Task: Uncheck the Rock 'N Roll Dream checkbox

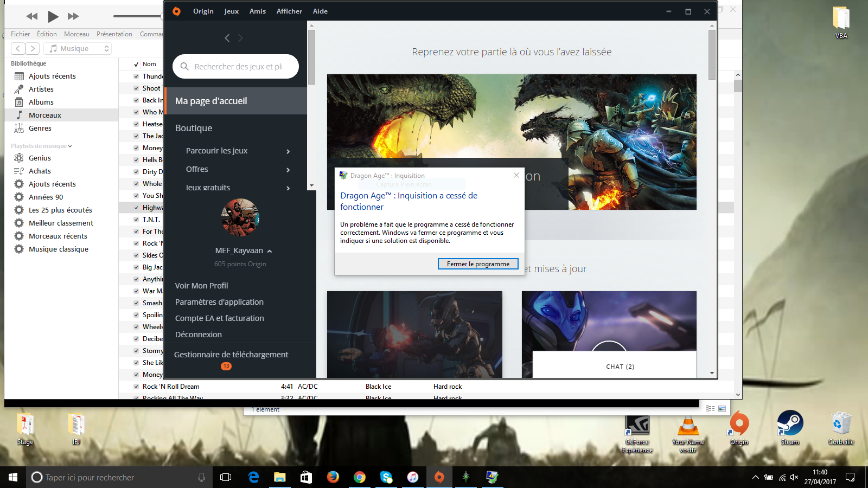Action: [x=136, y=387]
